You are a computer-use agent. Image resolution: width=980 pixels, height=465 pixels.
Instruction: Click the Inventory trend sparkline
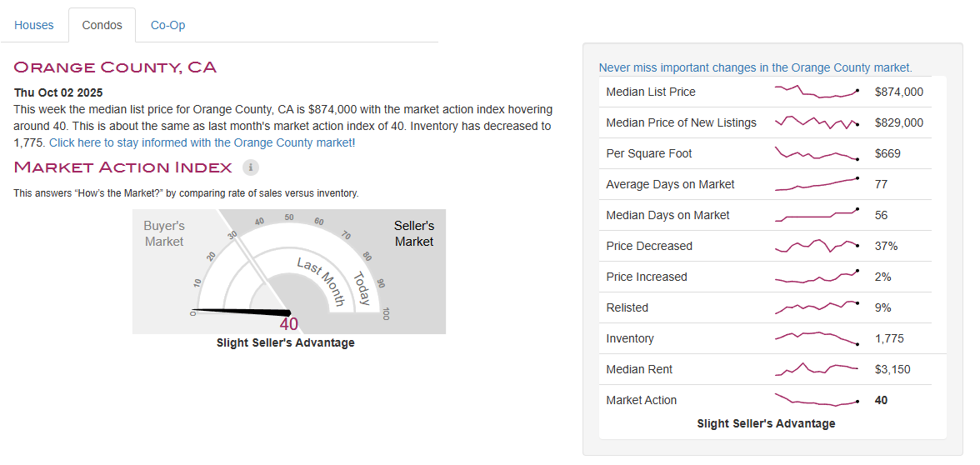tap(817, 338)
